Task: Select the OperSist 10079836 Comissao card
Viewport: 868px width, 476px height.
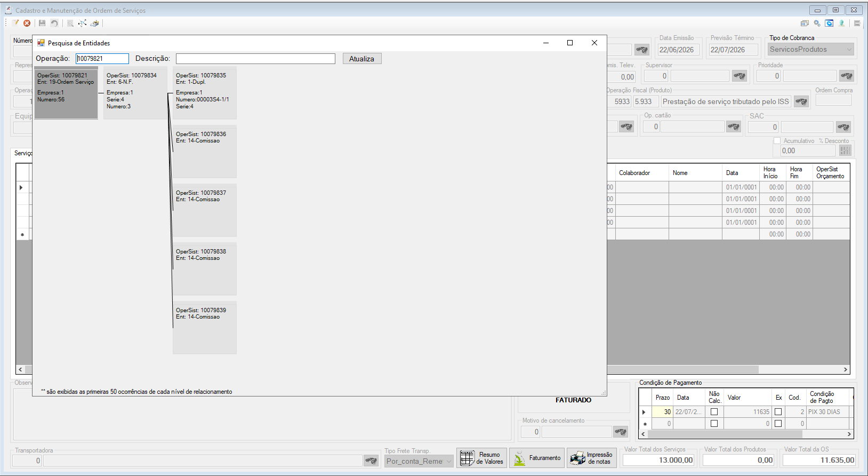Action: tap(205, 152)
